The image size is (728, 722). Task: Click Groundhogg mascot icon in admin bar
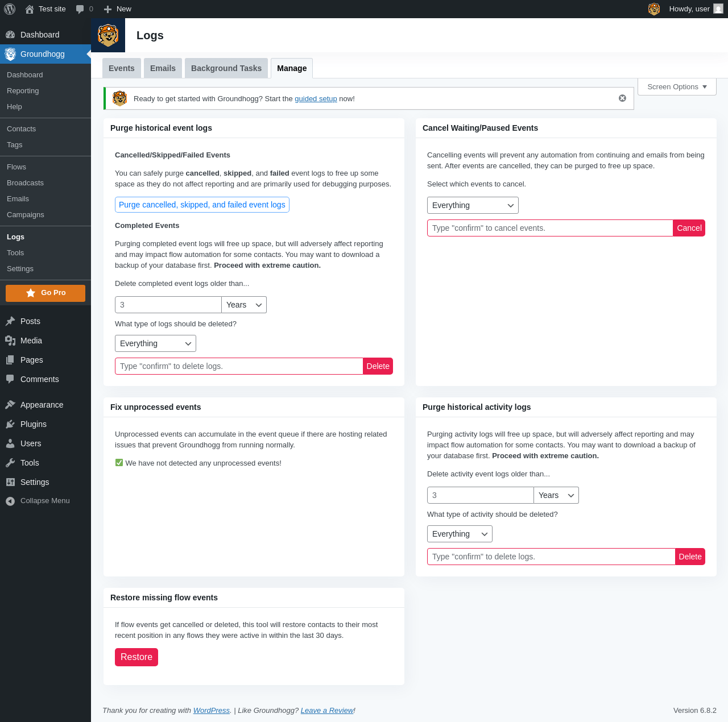[654, 9]
